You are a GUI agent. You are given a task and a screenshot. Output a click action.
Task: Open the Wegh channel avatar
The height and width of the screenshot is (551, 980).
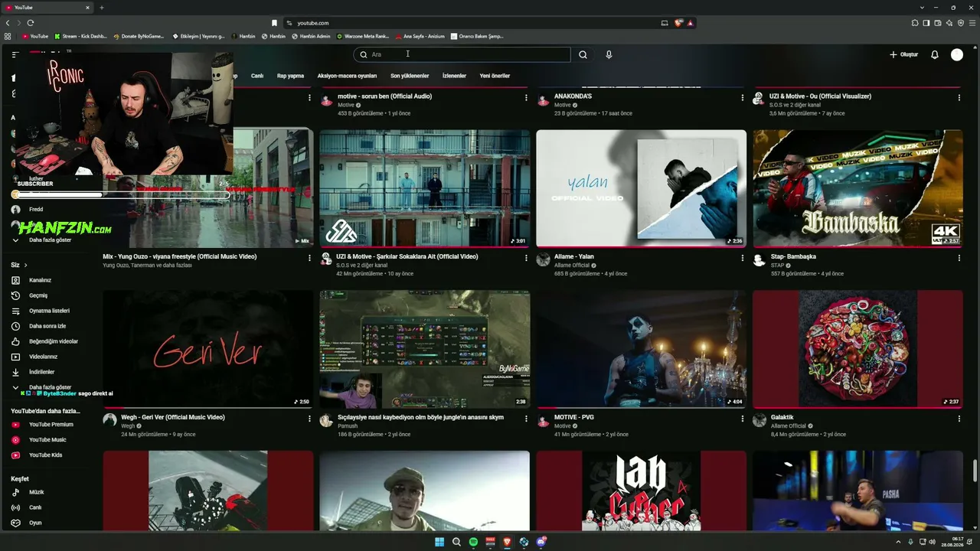click(109, 420)
